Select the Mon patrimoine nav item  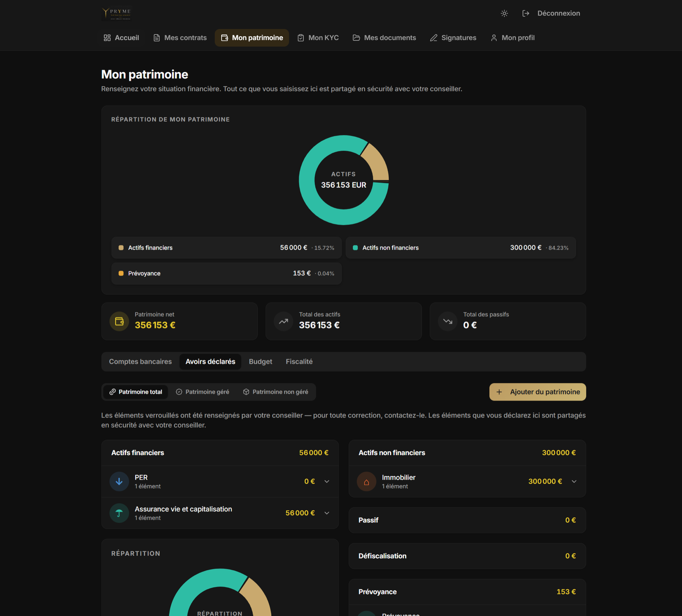pos(252,38)
